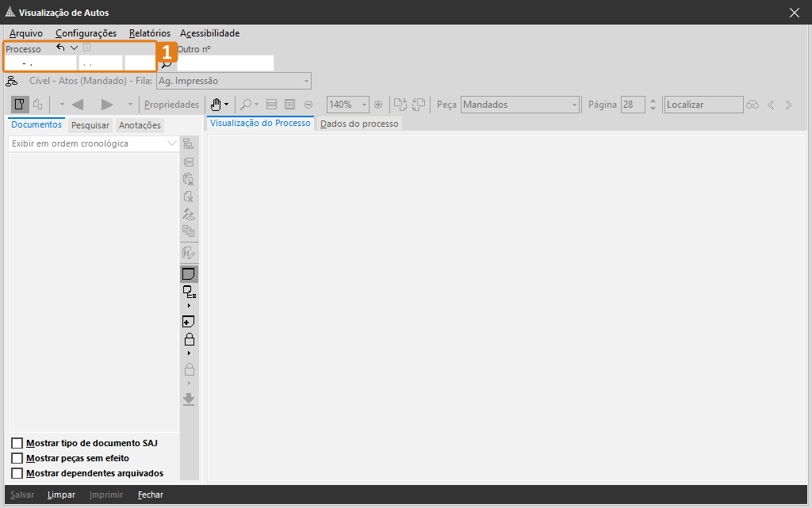Click the fit page icon
This screenshot has width=812, height=508.
[x=290, y=105]
